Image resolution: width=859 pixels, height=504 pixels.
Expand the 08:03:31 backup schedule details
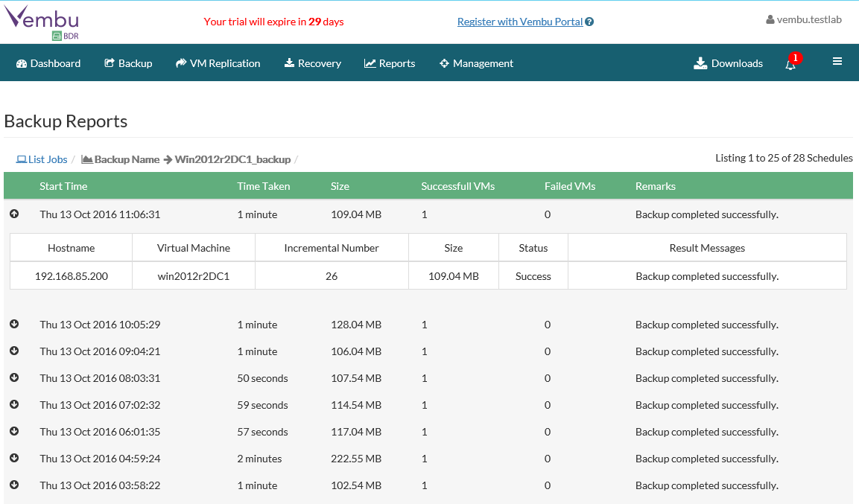pyautogui.click(x=14, y=378)
